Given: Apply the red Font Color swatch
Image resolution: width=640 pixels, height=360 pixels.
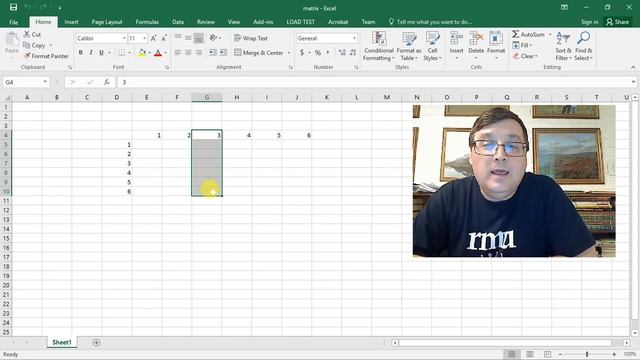Looking at the screenshot, I should [x=158, y=53].
